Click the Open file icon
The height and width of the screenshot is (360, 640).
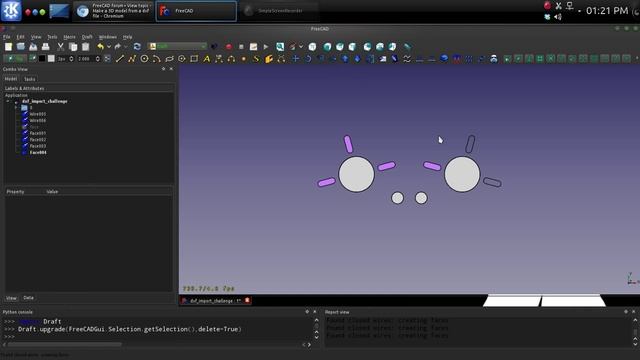pos(21,47)
